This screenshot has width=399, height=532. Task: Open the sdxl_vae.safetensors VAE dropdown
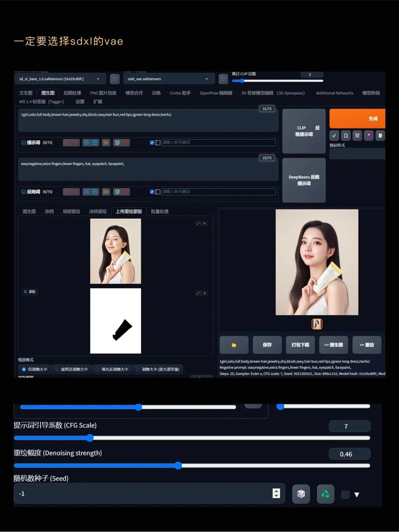(x=168, y=79)
